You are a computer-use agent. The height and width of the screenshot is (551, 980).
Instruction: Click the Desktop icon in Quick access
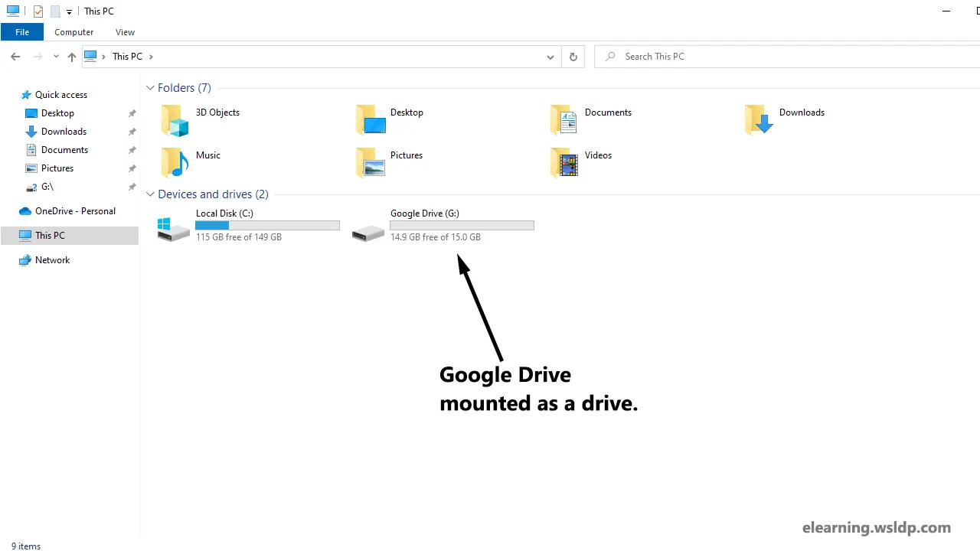click(31, 113)
